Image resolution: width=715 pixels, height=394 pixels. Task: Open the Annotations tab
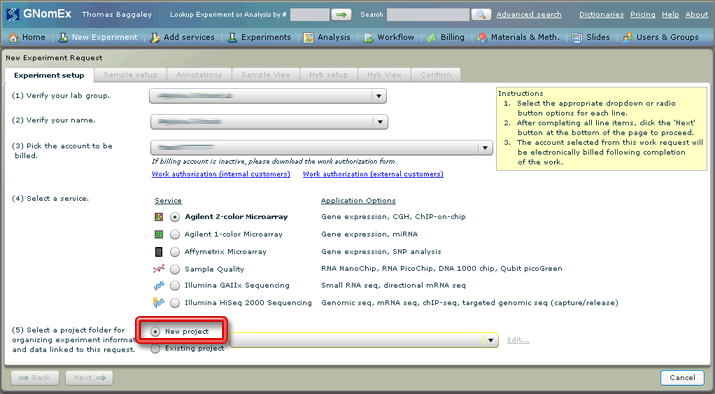(x=199, y=75)
